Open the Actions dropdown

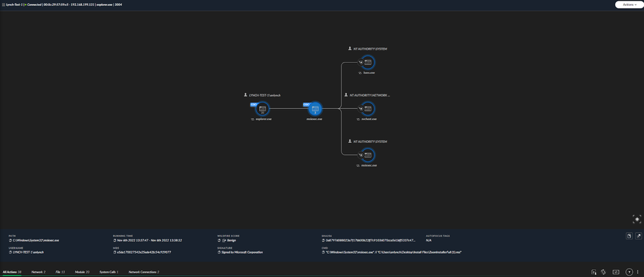628,5
